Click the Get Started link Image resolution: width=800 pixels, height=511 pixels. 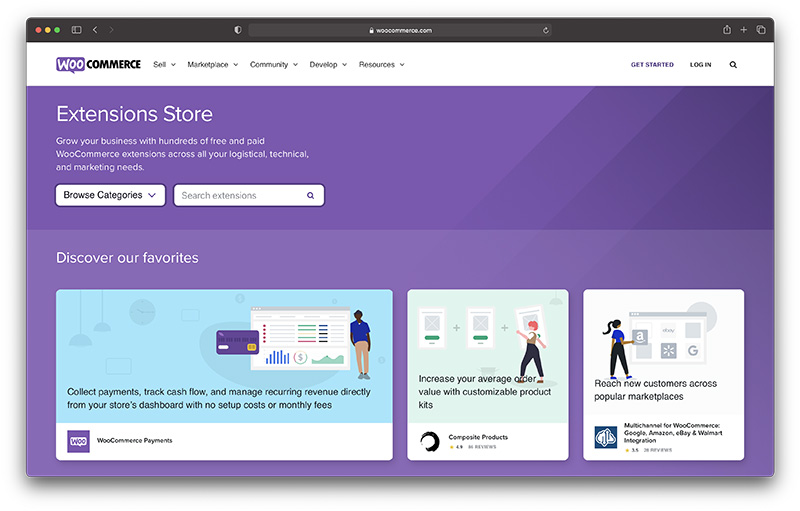tap(652, 65)
